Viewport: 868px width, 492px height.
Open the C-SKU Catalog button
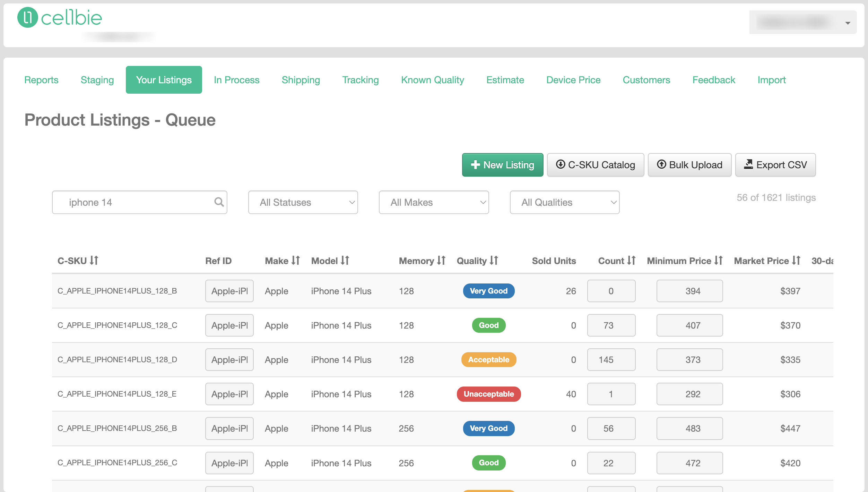[596, 165]
